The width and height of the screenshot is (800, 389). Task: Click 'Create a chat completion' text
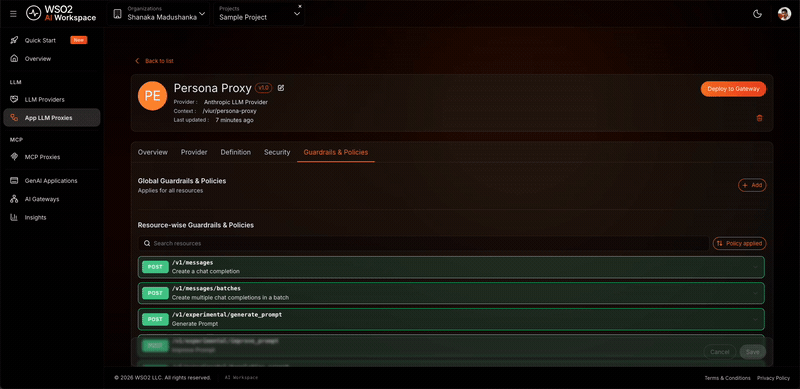206,272
